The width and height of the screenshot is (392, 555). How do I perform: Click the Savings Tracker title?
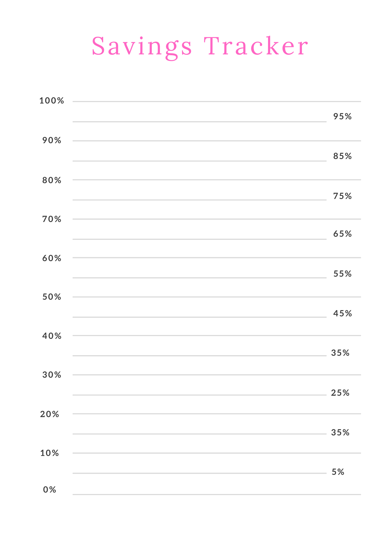click(200, 46)
